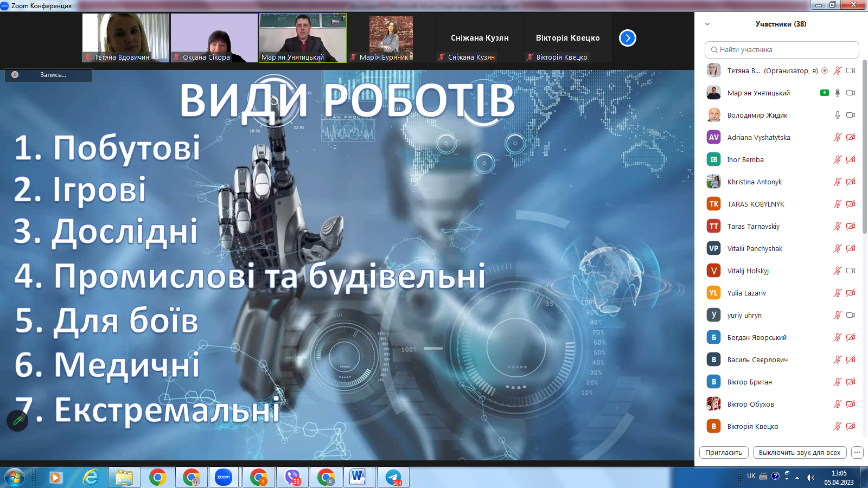Open Viber from the taskbar

click(292, 477)
